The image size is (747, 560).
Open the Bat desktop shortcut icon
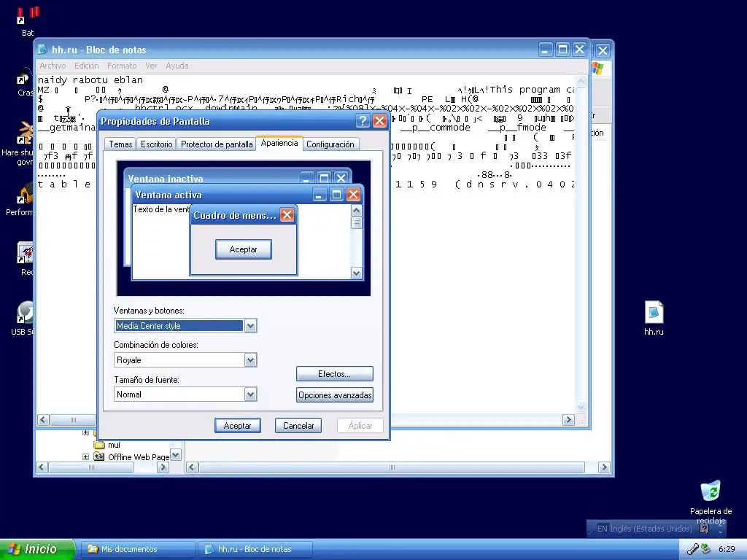[x=28, y=21]
